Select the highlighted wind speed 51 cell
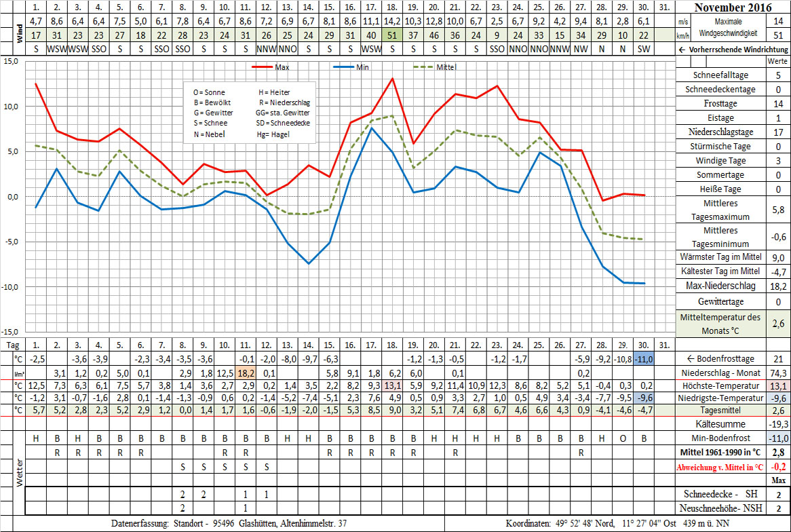This screenshot has width=791, height=532. 392,35
